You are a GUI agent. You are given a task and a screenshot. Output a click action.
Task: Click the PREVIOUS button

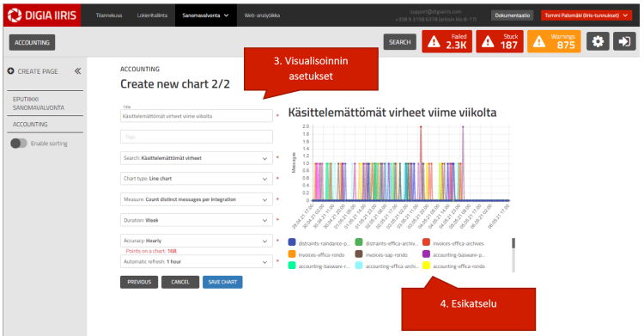coord(139,282)
